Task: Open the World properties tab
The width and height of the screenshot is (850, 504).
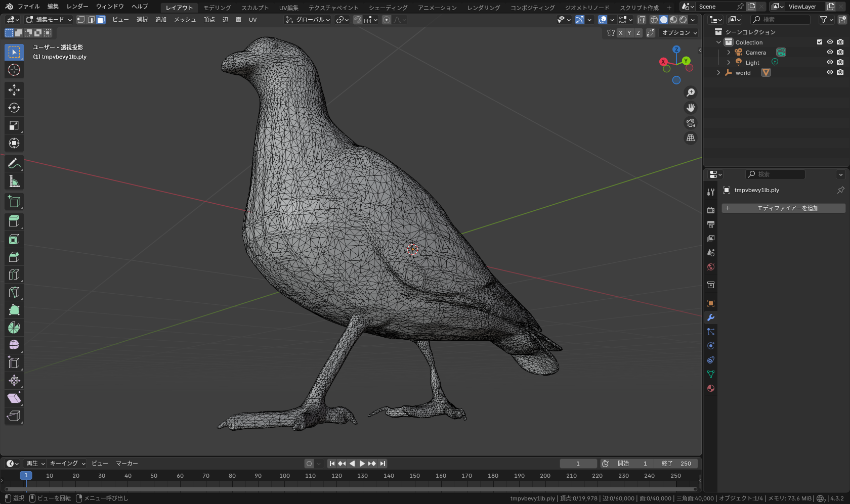Action: click(x=710, y=267)
